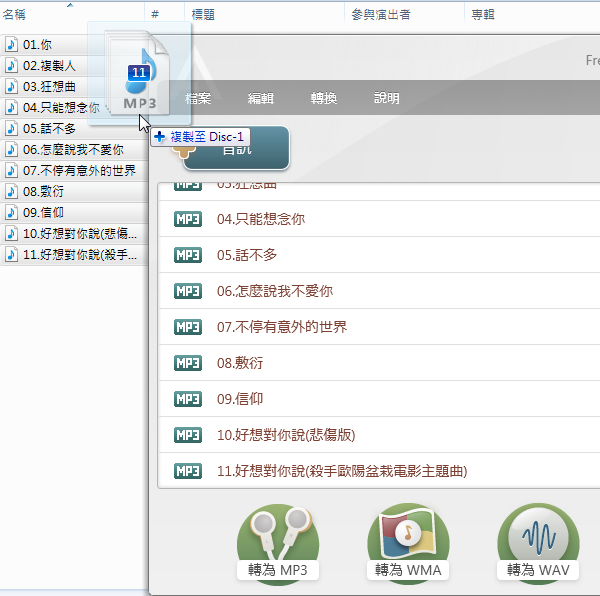Click the MP3 badge beside 05.話不多 in converter
600x596 pixels.
[188, 255]
